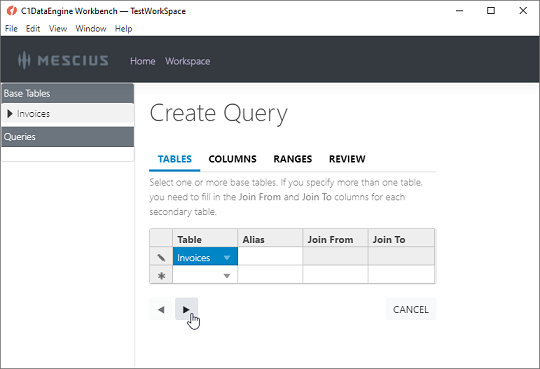This screenshot has width=540, height=369.
Task: Click the Join To cell for Invoices
Action: pos(401,256)
